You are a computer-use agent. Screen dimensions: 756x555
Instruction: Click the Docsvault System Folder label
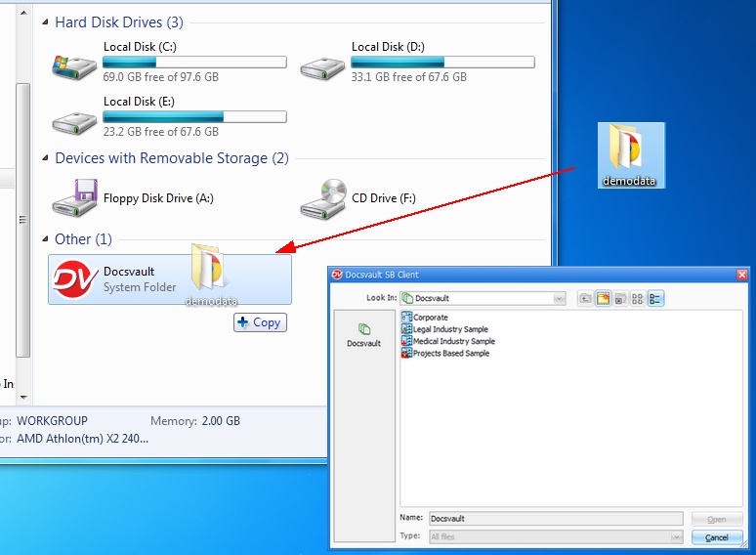140,287
